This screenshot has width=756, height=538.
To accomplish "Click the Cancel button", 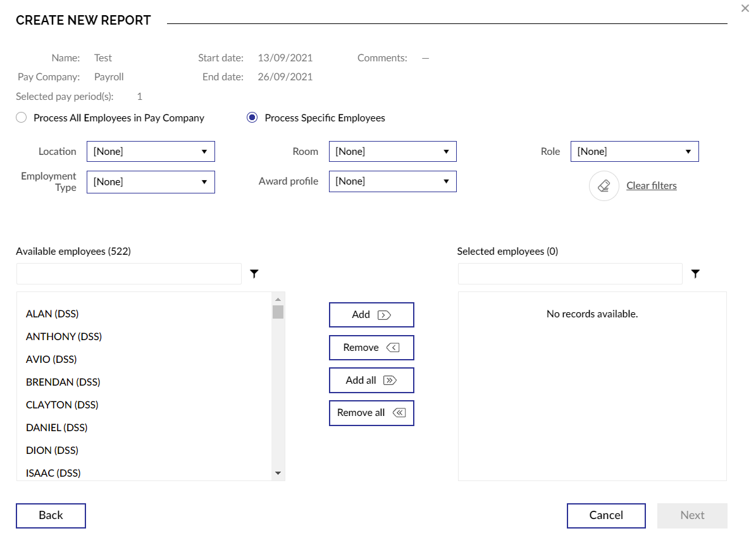I will [x=606, y=515].
